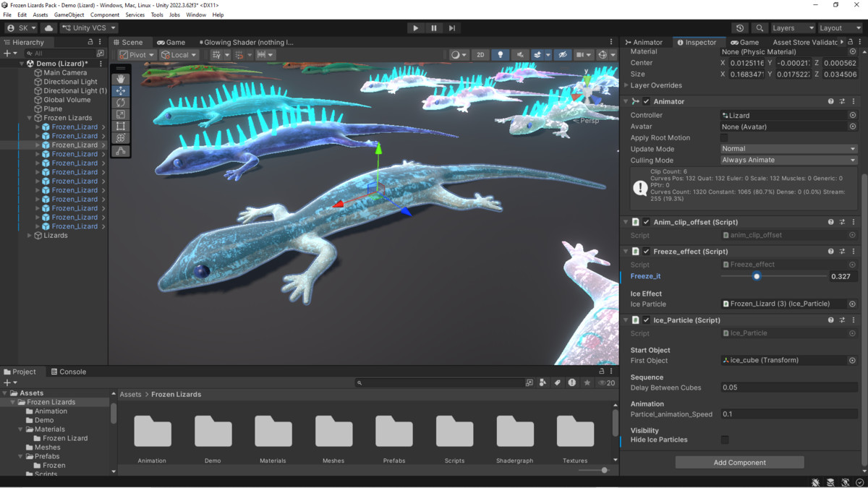
Task: Switch to the Console tab
Action: coord(69,372)
